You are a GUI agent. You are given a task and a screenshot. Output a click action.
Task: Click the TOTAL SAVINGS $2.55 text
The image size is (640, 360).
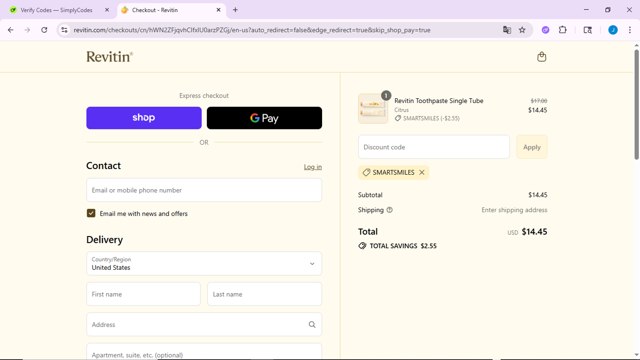[403, 246]
